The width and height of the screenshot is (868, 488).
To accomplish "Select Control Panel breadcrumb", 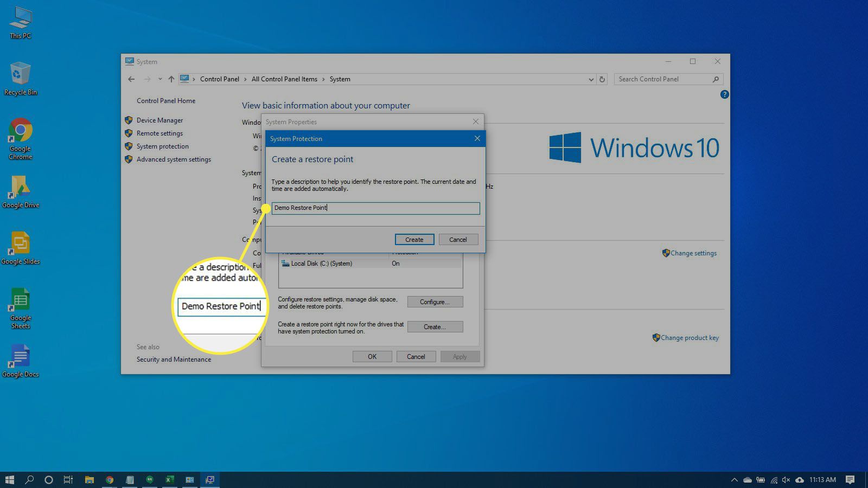I will pos(219,79).
